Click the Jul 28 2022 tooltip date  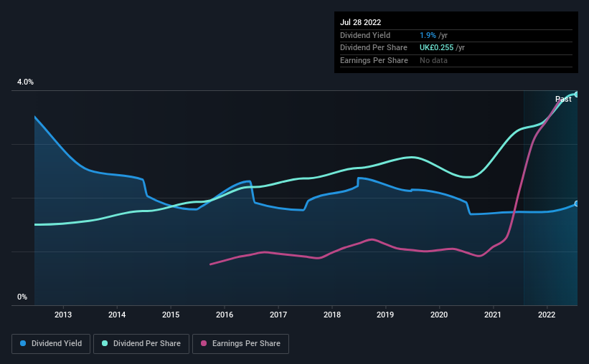(359, 22)
